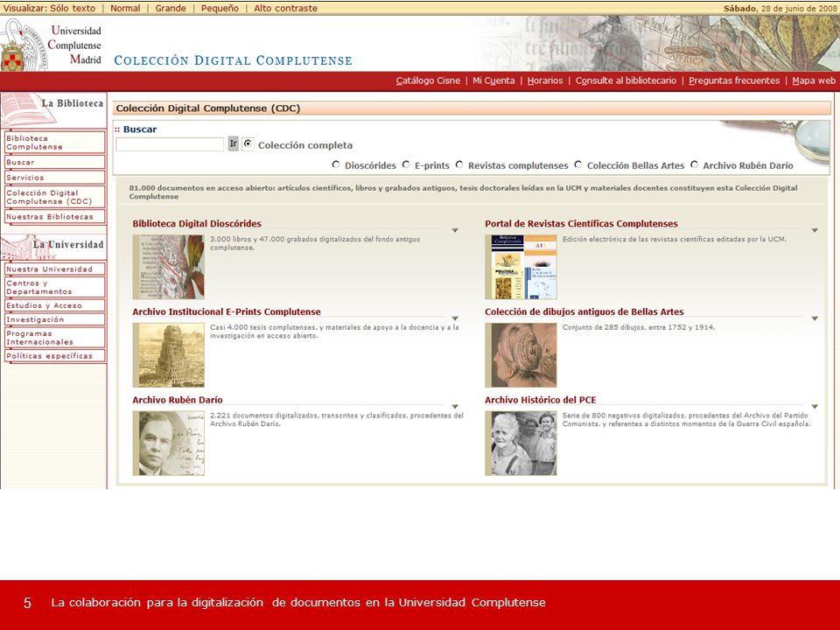The width and height of the screenshot is (840, 630).
Task: Open Preguntas frecuentes
Action: (x=734, y=80)
